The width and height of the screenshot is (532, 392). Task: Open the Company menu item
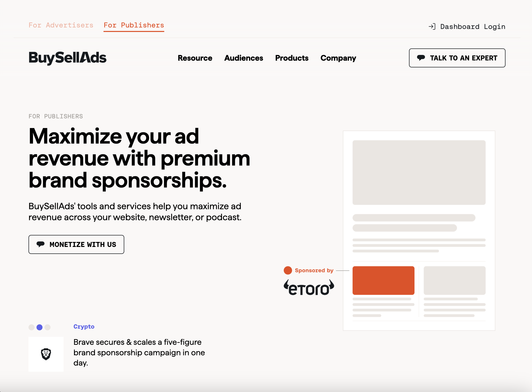point(338,57)
